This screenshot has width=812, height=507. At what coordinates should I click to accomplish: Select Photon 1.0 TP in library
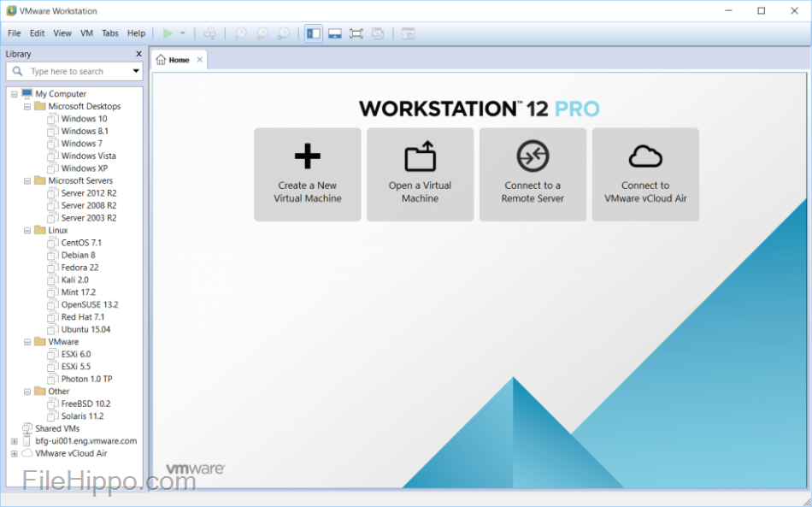click(86, 379)
